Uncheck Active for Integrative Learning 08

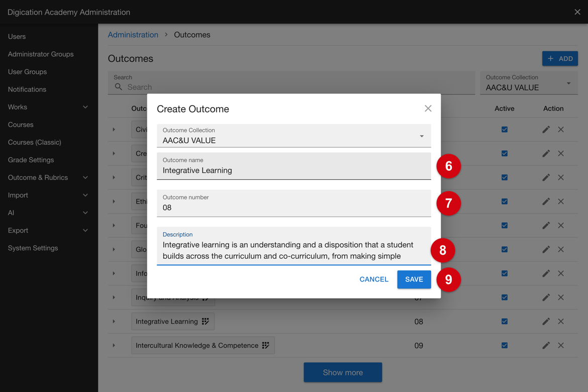tap(505, 322)
